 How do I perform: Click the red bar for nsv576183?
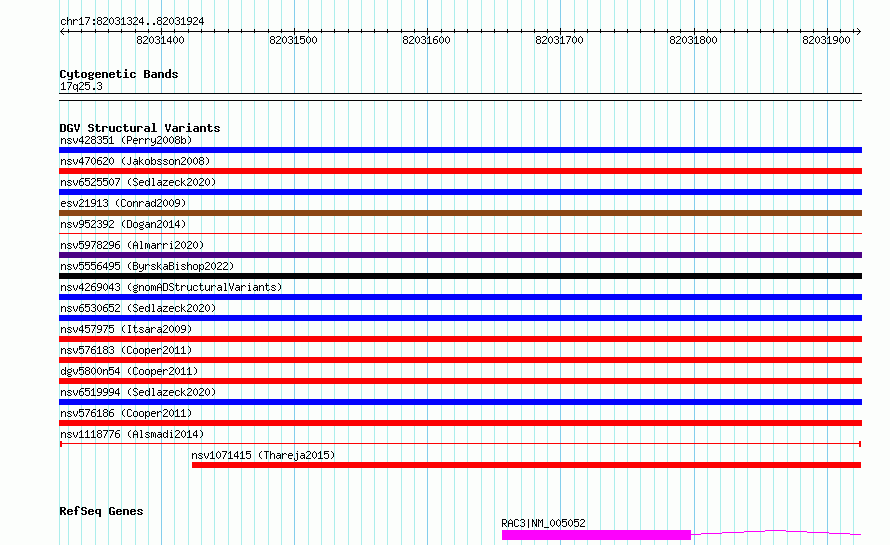pyautogui.click(x=460, y=360)
